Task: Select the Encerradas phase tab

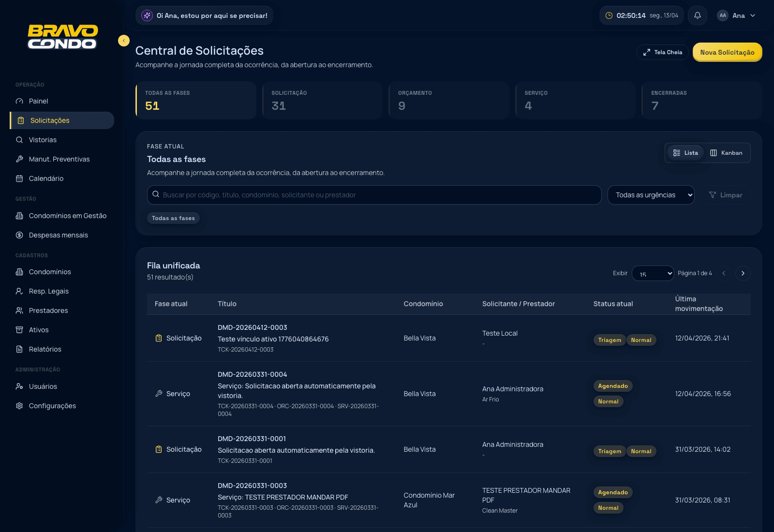Action: [x=701, y=100]
